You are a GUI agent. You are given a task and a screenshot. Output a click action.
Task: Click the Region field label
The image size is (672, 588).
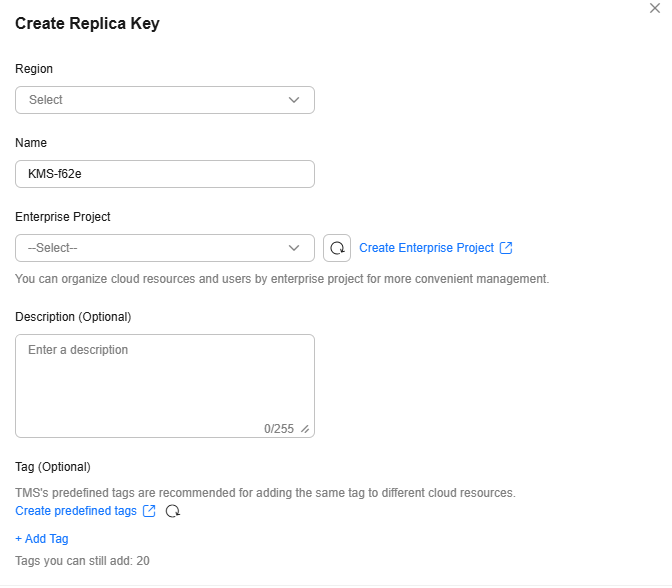coord(34,69)
